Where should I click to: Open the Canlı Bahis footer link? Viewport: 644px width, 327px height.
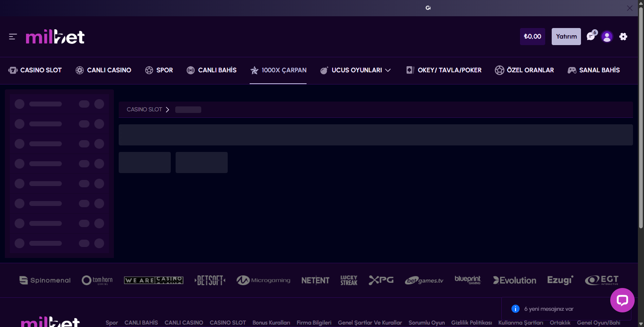[x=141, y=323]
